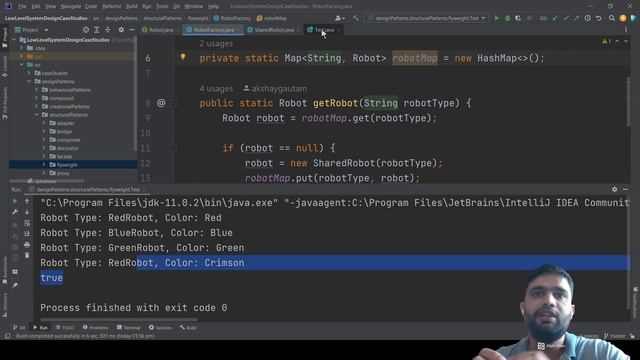This screenshot has width=640, height=360.
Task: Build the project with the hammer icon
Action: click(356, 18)
